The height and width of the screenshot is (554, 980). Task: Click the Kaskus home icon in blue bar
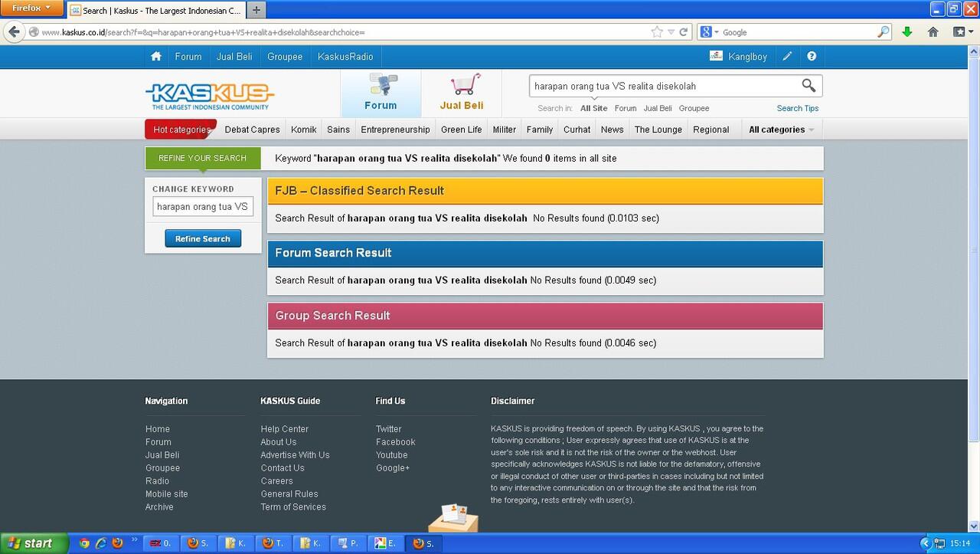pyautogui.click(x=156, y=56)
